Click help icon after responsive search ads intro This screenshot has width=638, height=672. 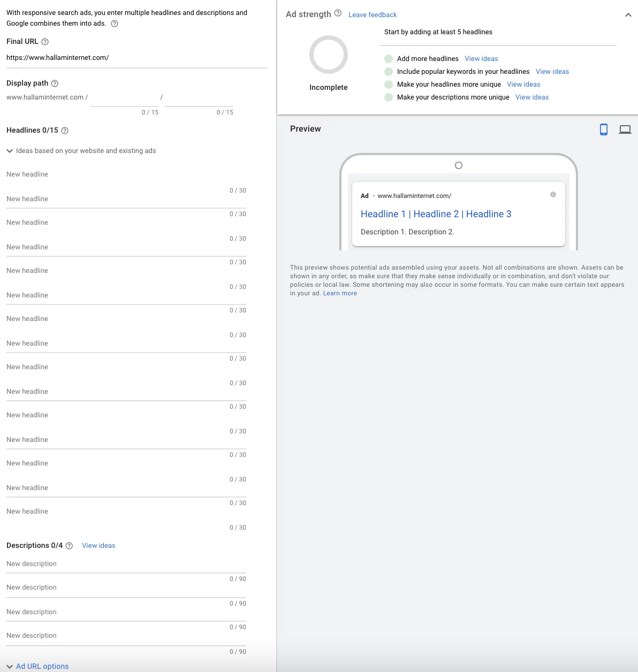pyautogui.click(x=115, y=24)
